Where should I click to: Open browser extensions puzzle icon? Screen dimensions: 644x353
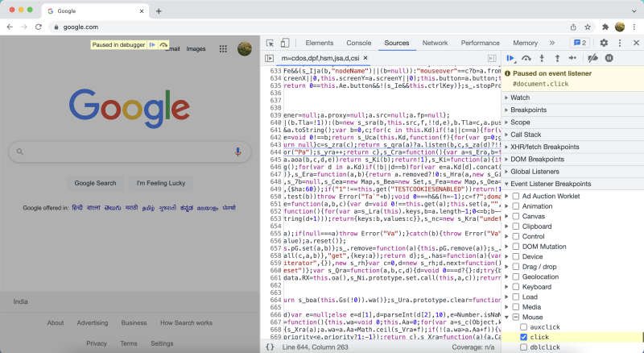[x=605, y=27]
